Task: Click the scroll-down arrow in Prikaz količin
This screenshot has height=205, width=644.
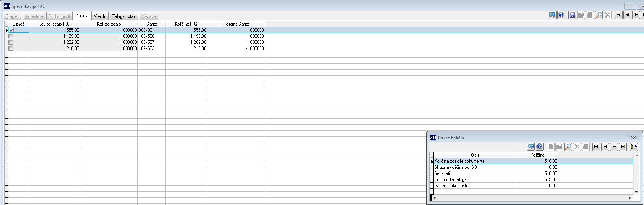Action: [636, 192]
